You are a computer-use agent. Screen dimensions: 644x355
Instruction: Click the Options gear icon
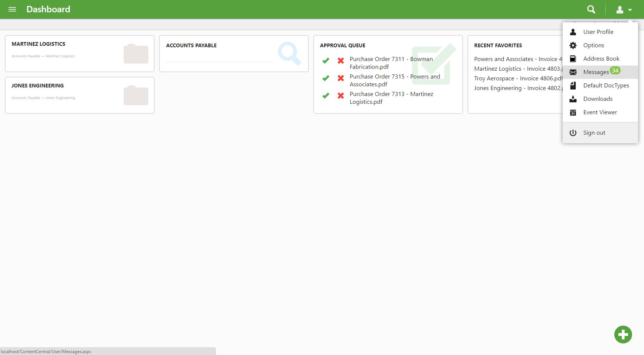(573, 45)
